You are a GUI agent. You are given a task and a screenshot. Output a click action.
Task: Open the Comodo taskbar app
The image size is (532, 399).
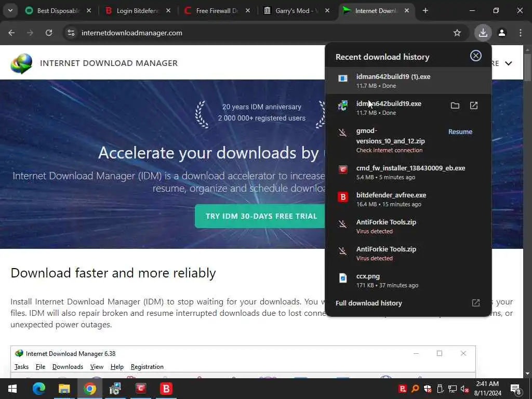141,389
